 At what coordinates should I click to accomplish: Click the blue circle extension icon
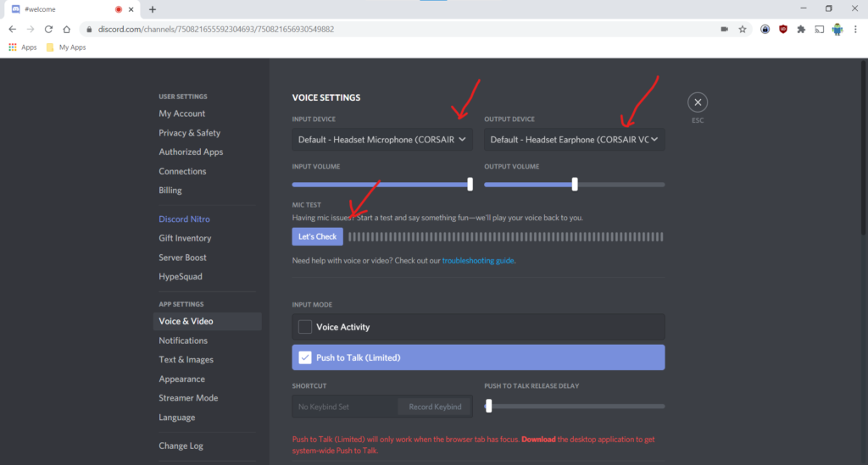tap(765, 30)
